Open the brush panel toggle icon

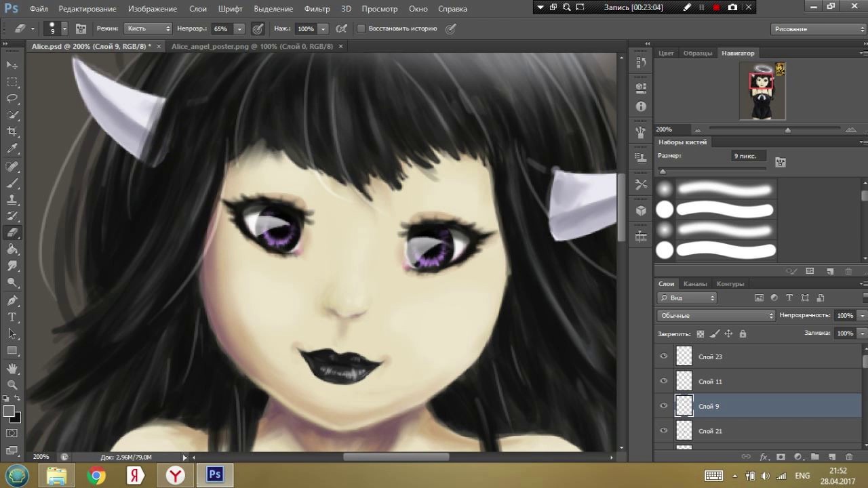click(x=81, y=28)
